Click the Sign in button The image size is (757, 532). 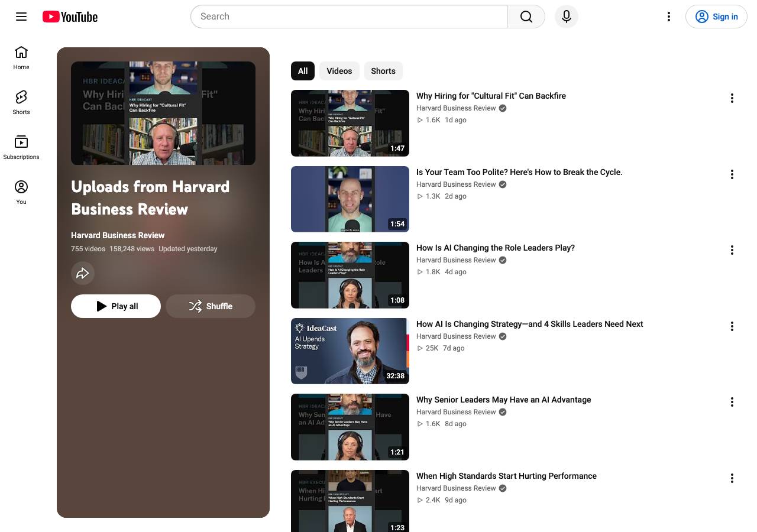coord(716,17)
